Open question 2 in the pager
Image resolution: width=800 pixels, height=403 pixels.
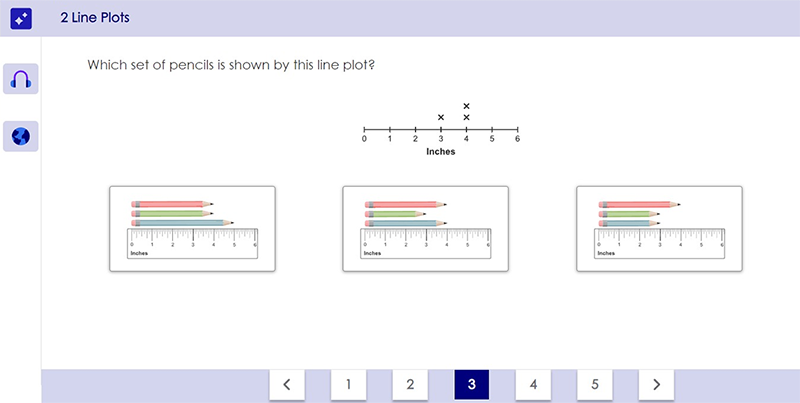click(410, 384)
